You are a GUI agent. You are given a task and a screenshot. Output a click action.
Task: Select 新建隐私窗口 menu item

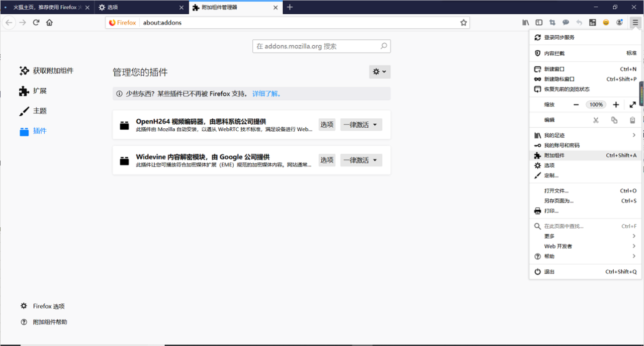pos(585,79)
